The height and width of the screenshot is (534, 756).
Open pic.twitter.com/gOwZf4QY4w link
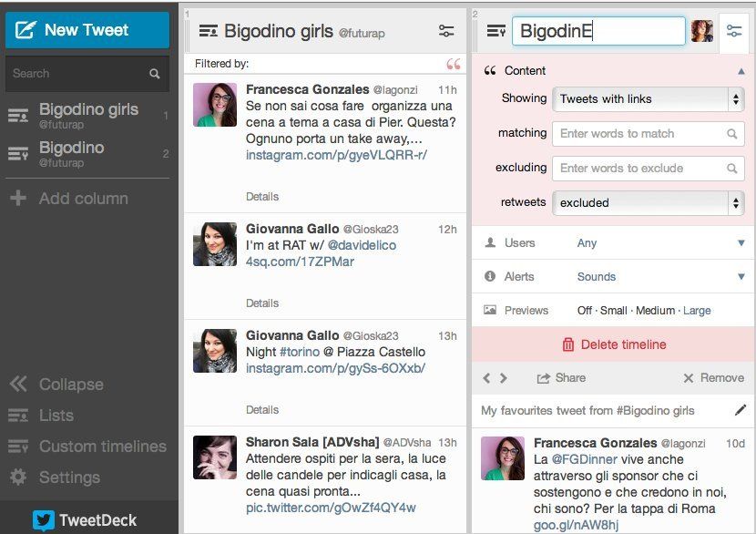(x=331, y=508)
